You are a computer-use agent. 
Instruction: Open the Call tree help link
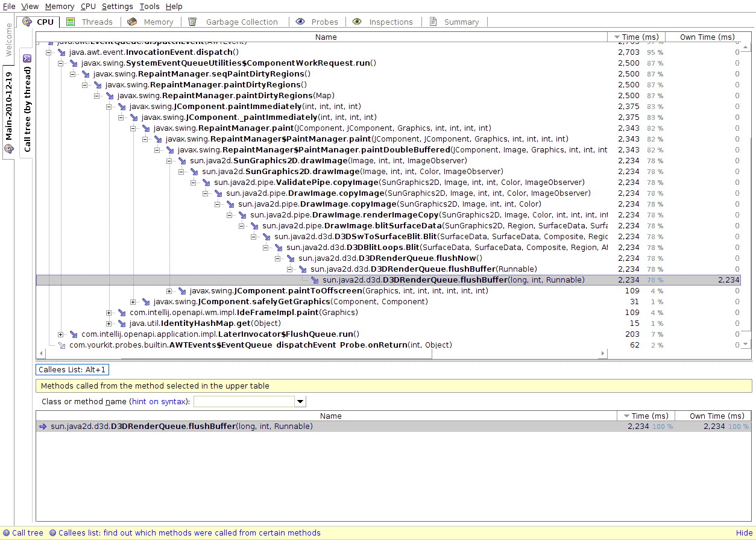[x=28, y=533]
